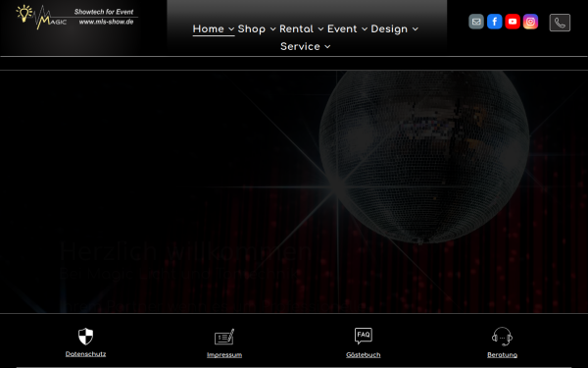Open the Shop menu item
The height and width of the screenshot is (368, 588).
[x=251, y=28]
